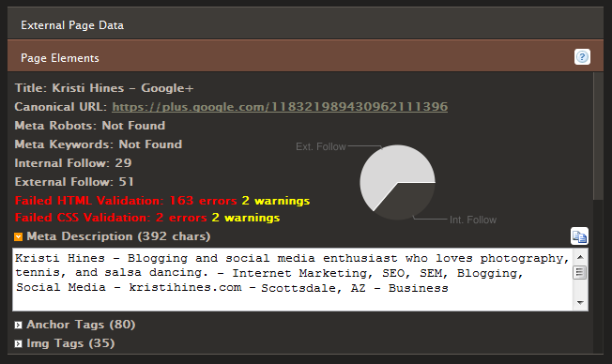The width and height of the screenshot is (612, 364).
Task: Select the Page Elements section header
Action: (x=305, y=55)
